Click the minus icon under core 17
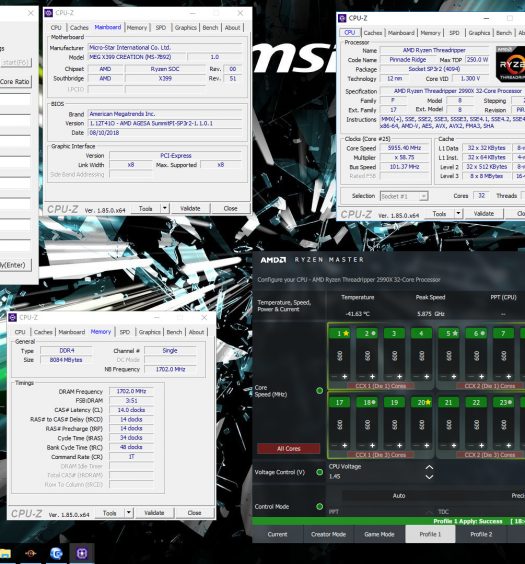This screenshot has height=564, width=525. coord(334,445)
